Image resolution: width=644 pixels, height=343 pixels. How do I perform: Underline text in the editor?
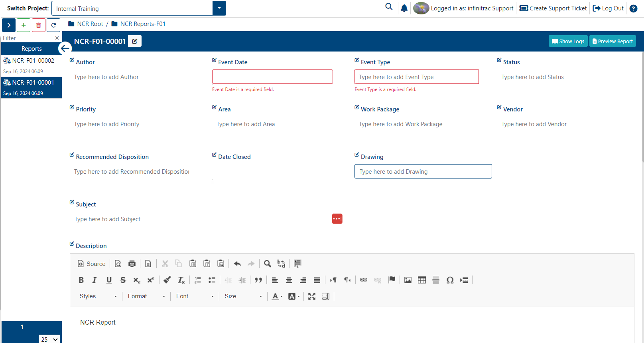pos(109,280)
